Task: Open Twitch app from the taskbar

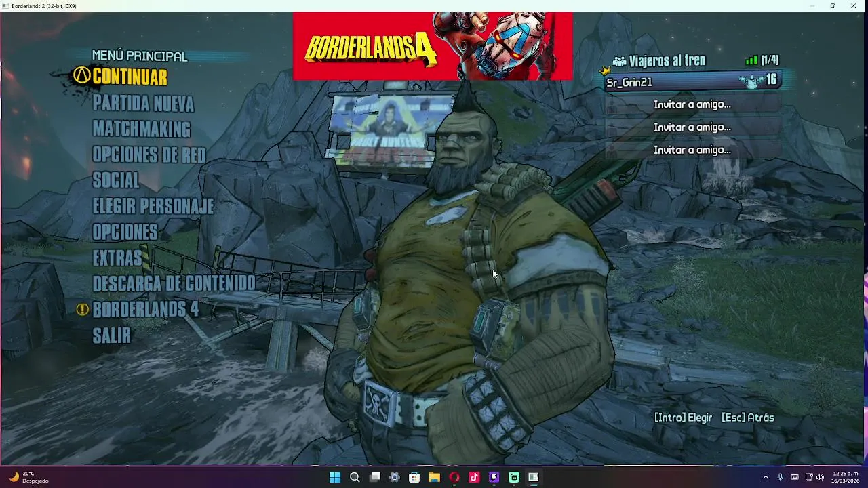Action: pos(494,477)
